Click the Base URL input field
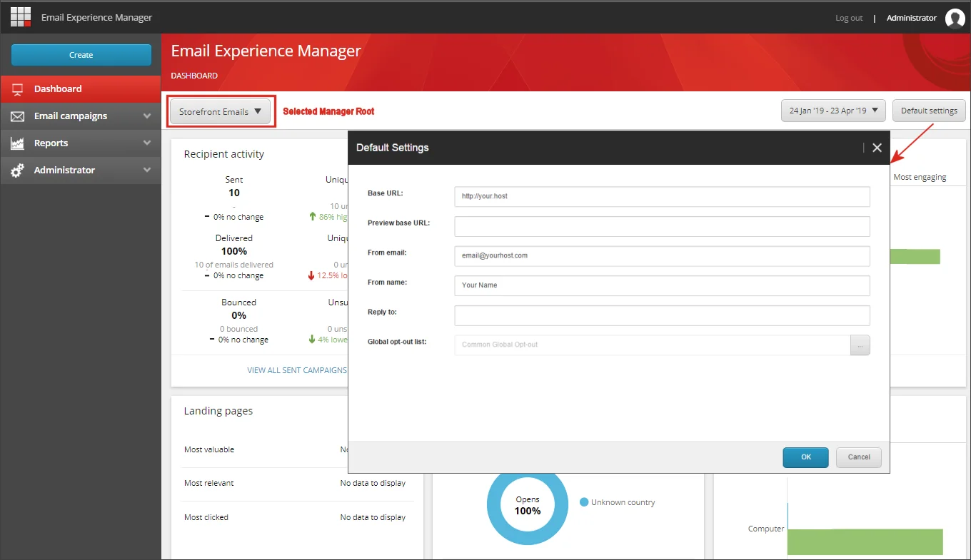The height and width of the screenshot is (560, 971). coord(662,196)
